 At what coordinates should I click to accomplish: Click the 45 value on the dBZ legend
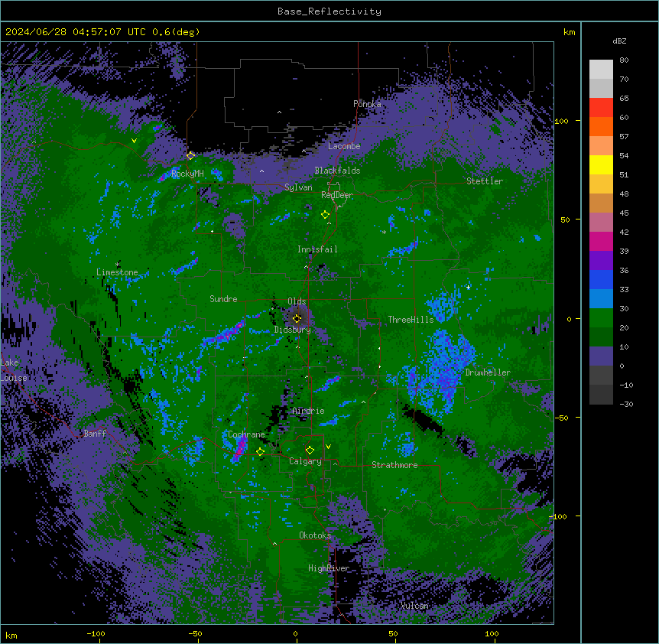tap(624, 213)
